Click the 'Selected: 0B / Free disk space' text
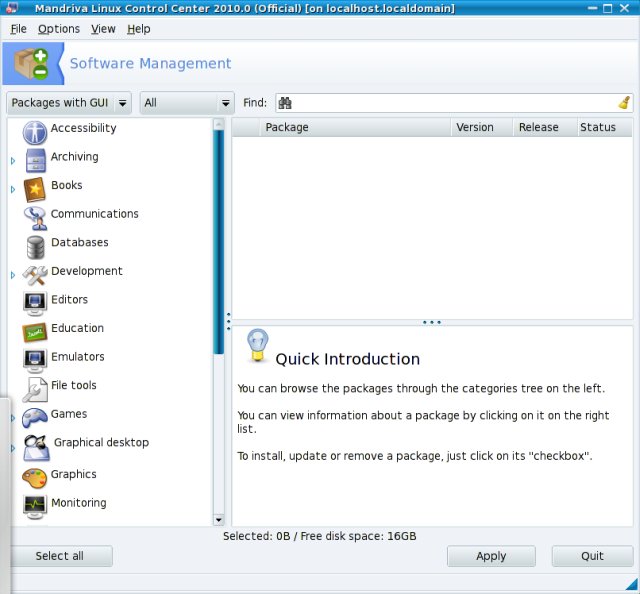 tap(320, 536)
